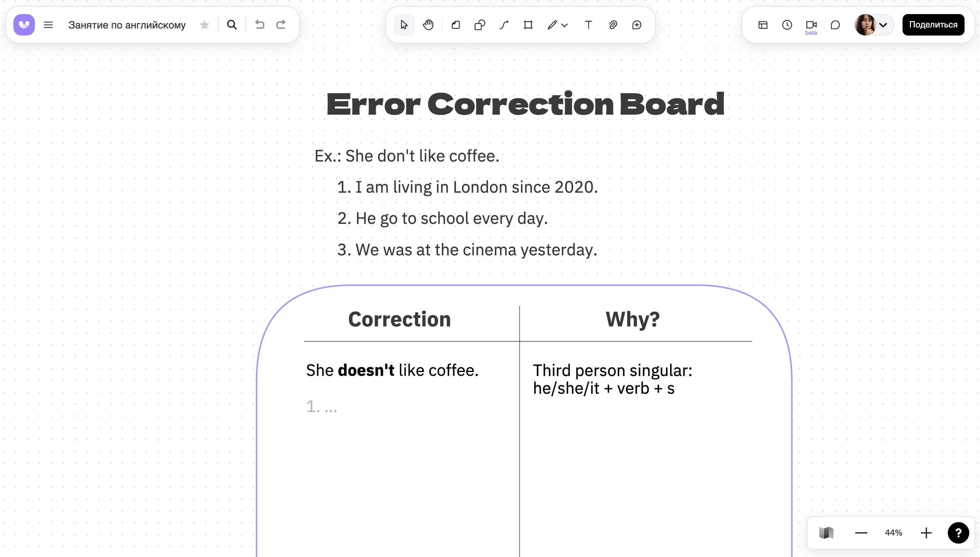
Task: Click sentence 1. I am living in London
Action: 467,187
